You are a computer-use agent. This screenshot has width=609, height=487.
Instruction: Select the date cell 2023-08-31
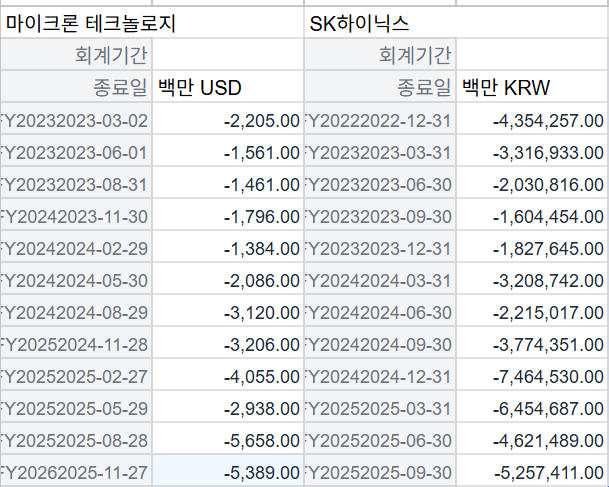(76, 183)
